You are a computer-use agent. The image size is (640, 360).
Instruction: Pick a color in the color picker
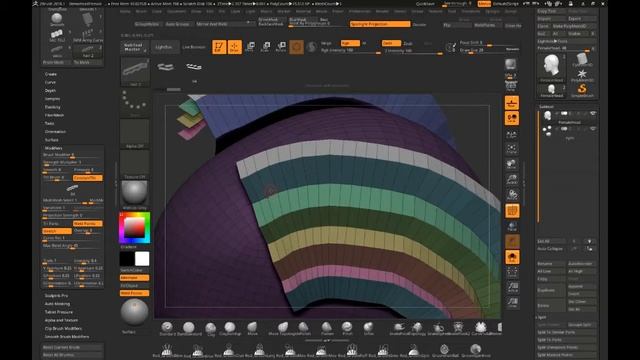135,227
